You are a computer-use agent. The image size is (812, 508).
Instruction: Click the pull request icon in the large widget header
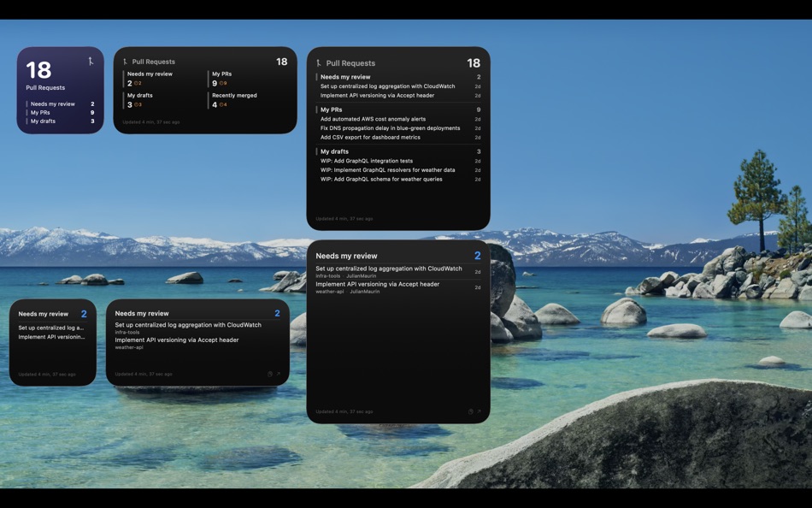pyautogui.click(x=321, y=62)
